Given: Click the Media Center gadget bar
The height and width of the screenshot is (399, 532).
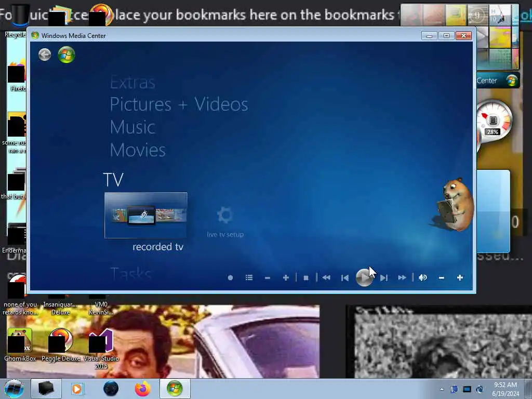Looking at the screenshot, I should 498,81.
